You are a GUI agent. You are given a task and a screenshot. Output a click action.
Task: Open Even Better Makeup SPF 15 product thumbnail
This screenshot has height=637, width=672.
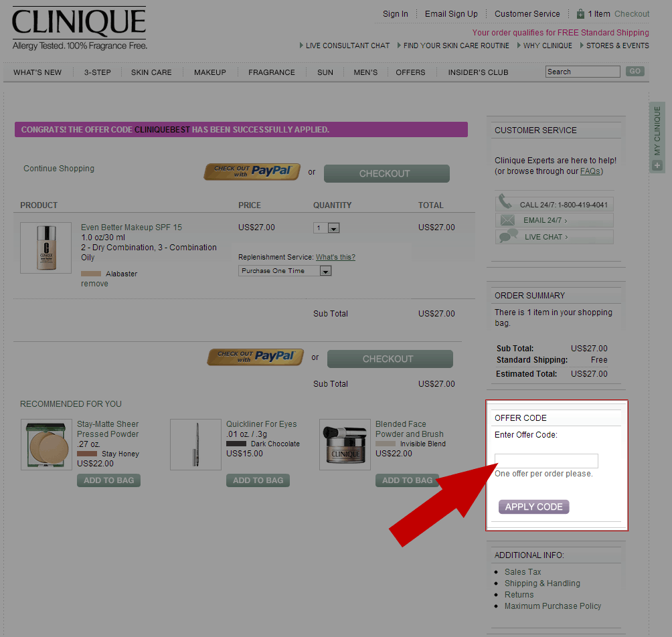(x=46, y=248)
